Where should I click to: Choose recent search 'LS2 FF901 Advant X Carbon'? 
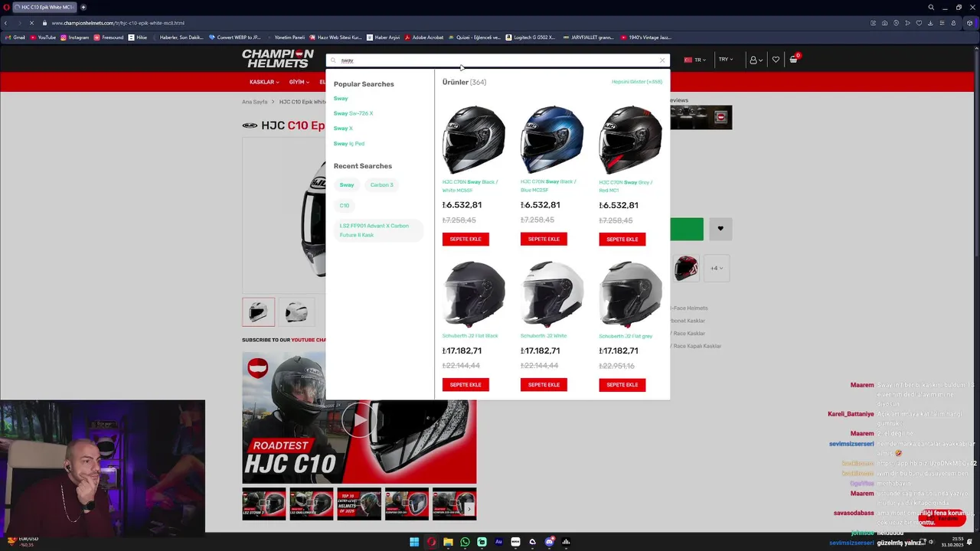pyautogui.click(x=379, y=230)
